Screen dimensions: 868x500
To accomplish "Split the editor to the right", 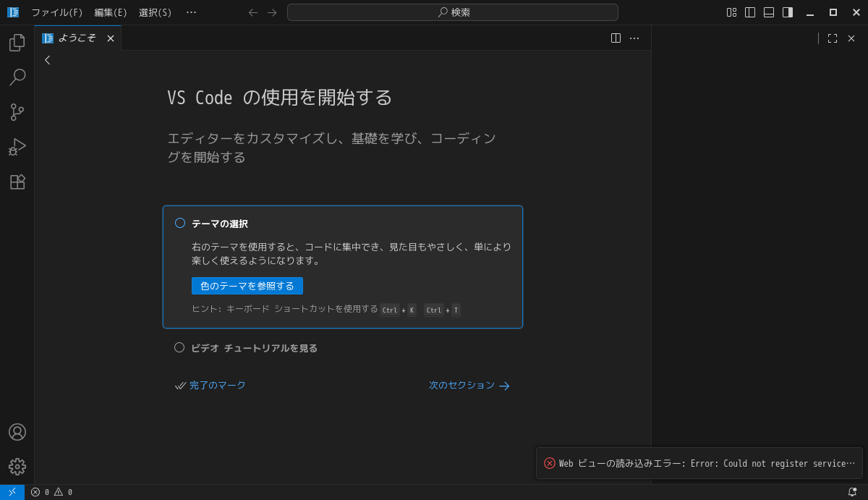I will tap(616, 38).
